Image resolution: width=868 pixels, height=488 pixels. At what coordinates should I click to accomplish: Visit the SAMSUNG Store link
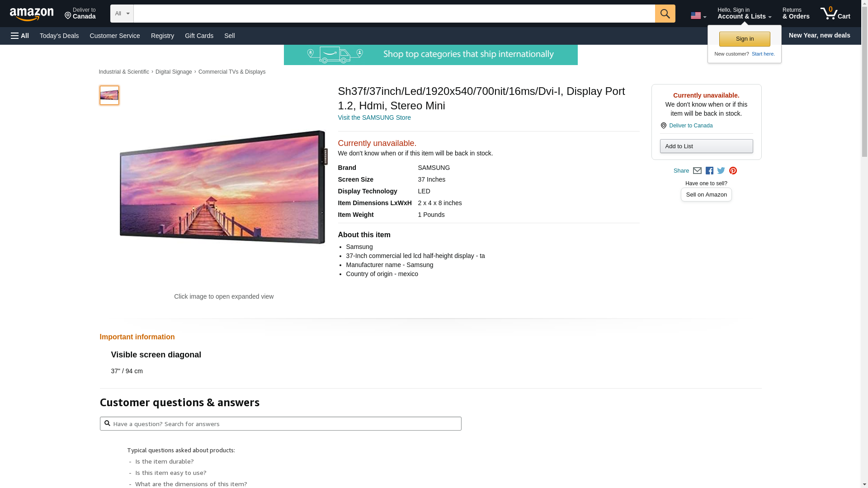[374, 117]
